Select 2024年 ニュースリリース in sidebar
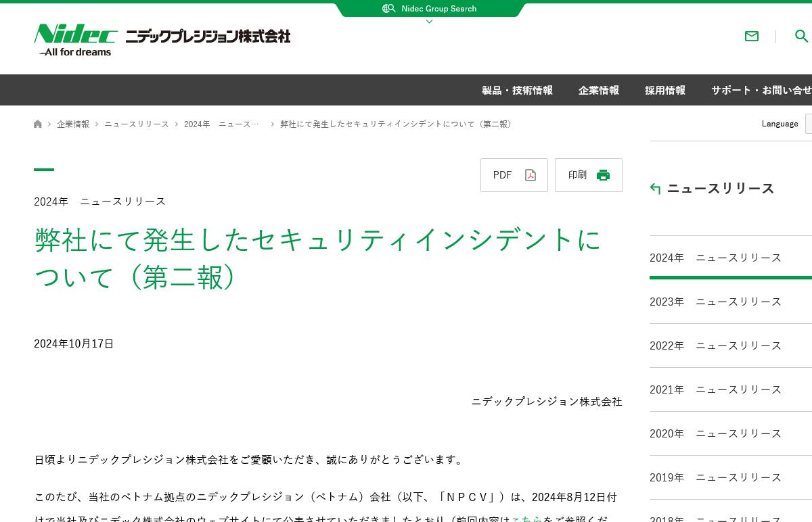This screenshot has width=812, height=522. 731,258
